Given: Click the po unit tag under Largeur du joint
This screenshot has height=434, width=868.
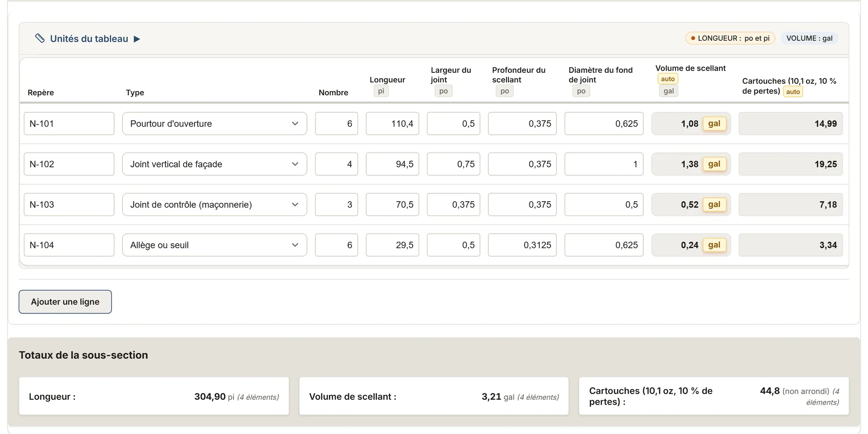Looking at the screenshot, I should click(444, 91).
